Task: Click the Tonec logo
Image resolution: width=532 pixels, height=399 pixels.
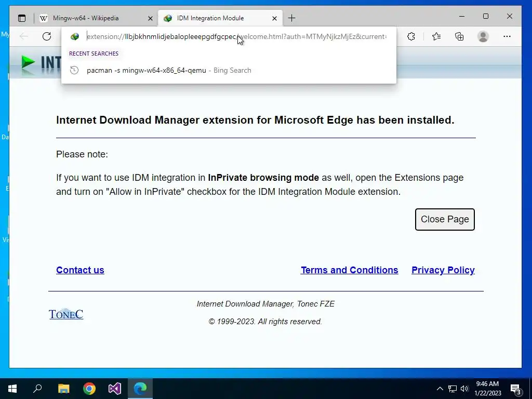Action: 66,314
